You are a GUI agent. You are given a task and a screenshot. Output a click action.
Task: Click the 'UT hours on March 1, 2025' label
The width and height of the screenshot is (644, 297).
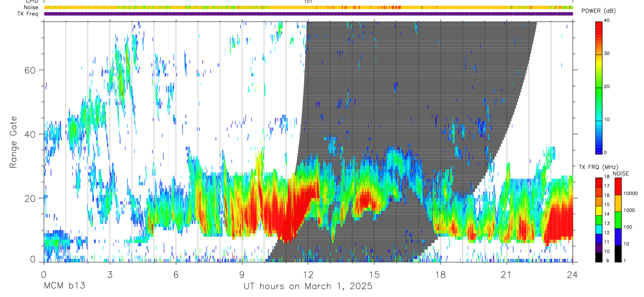[x=308, y=287]
